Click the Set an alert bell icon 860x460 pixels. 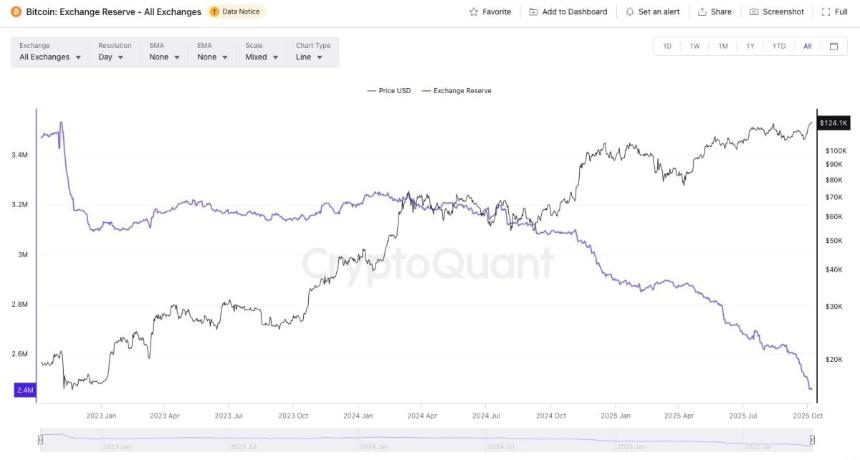point(629,12)
